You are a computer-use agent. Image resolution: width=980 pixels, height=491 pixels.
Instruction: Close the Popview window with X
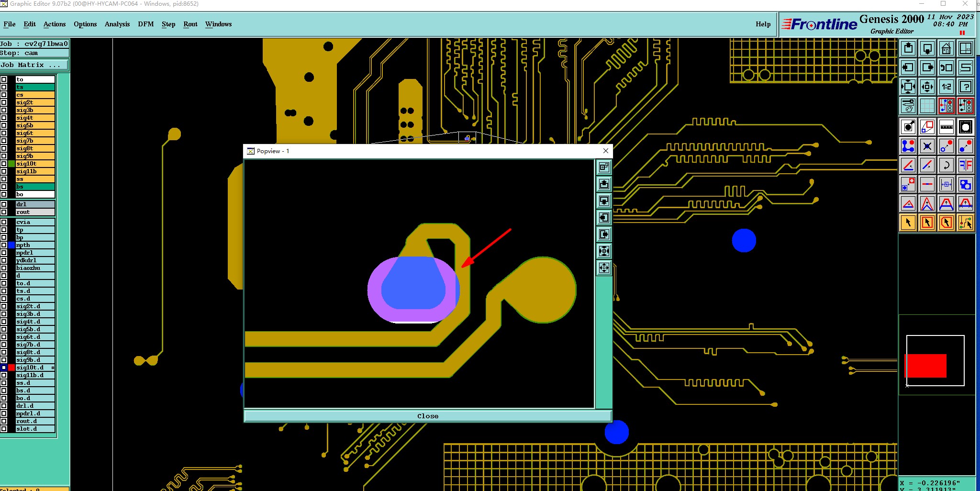(606, 151)
